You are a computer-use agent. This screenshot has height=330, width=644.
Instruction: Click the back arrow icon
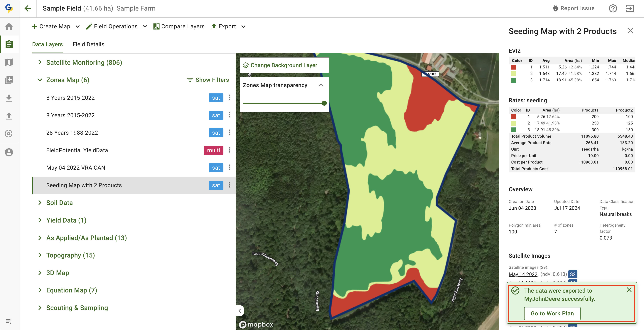point(28,9)
